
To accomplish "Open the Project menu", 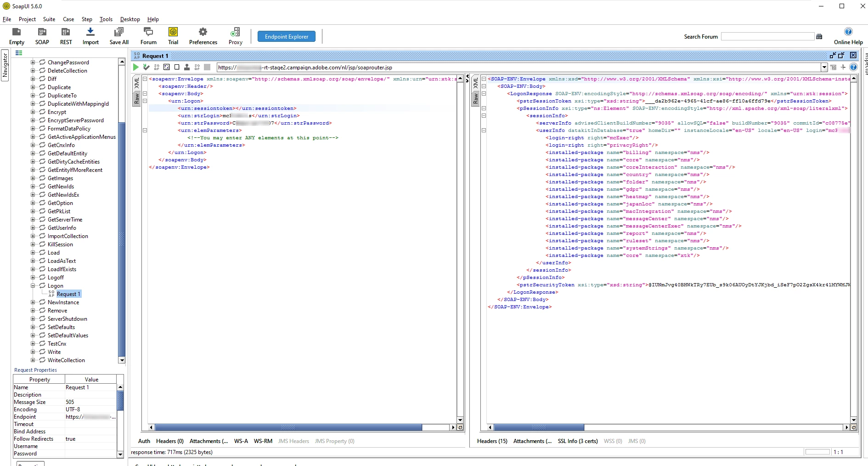I will (27, 19).
